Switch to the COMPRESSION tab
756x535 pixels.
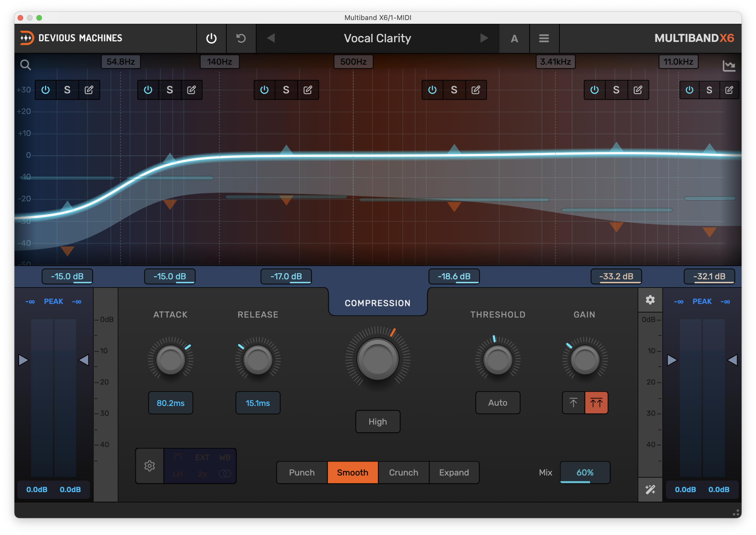377,303
